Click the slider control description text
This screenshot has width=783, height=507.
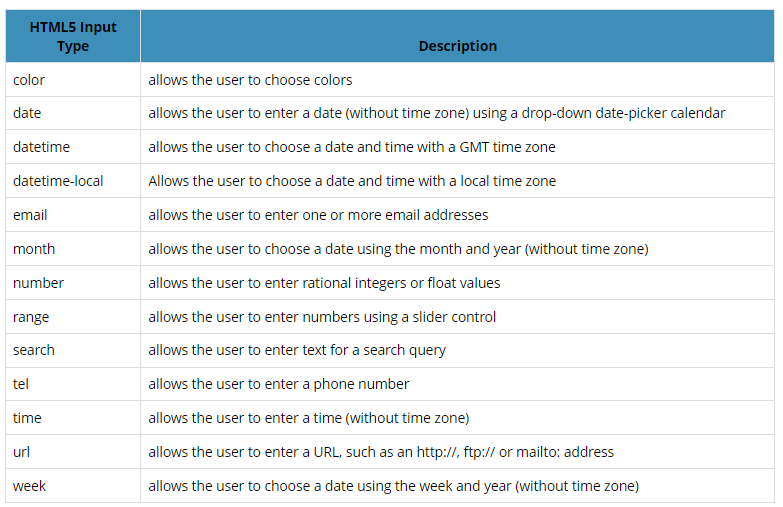(322, 317)
